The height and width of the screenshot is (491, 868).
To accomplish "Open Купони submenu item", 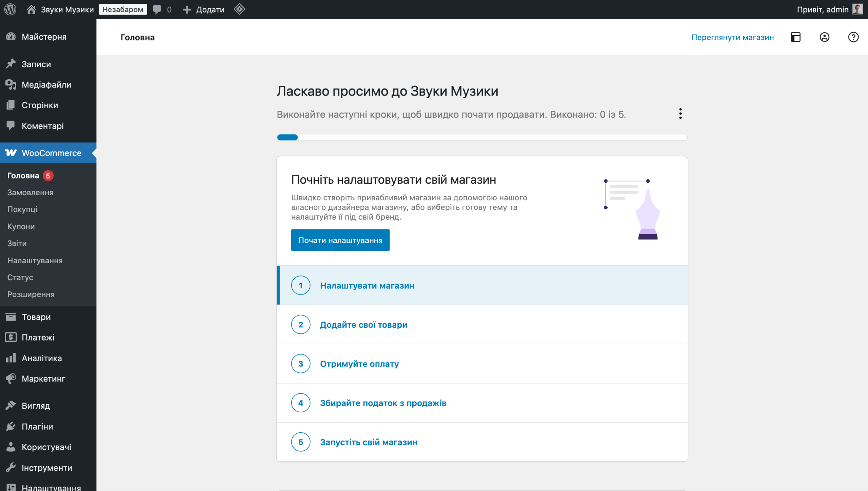I will point(21,226).
